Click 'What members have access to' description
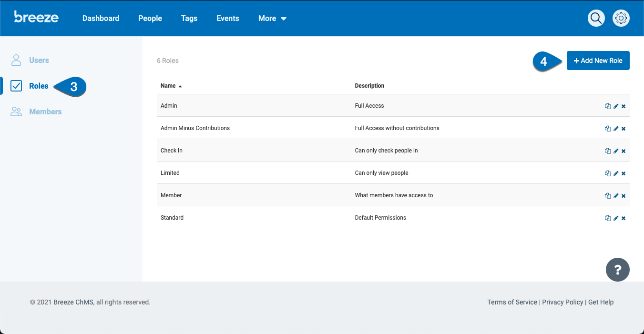Viewport: 644px width, 334px height. tap(394, 195)
